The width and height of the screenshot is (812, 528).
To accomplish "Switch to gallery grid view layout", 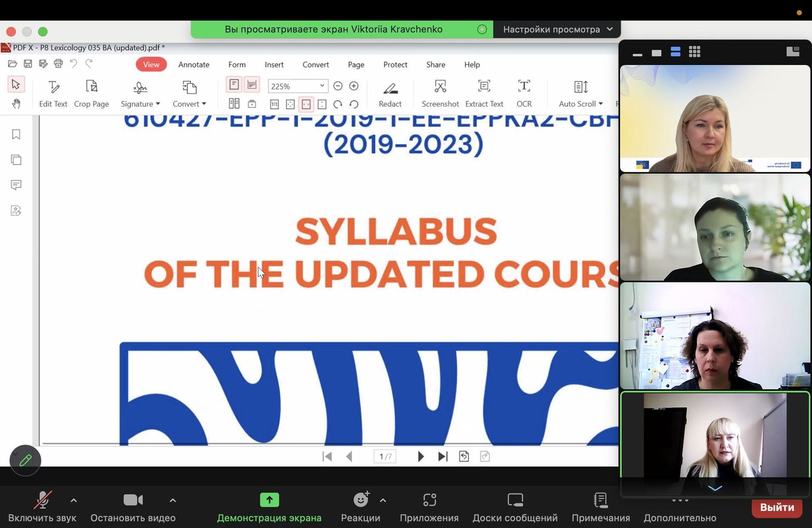I will pos(694,52).
